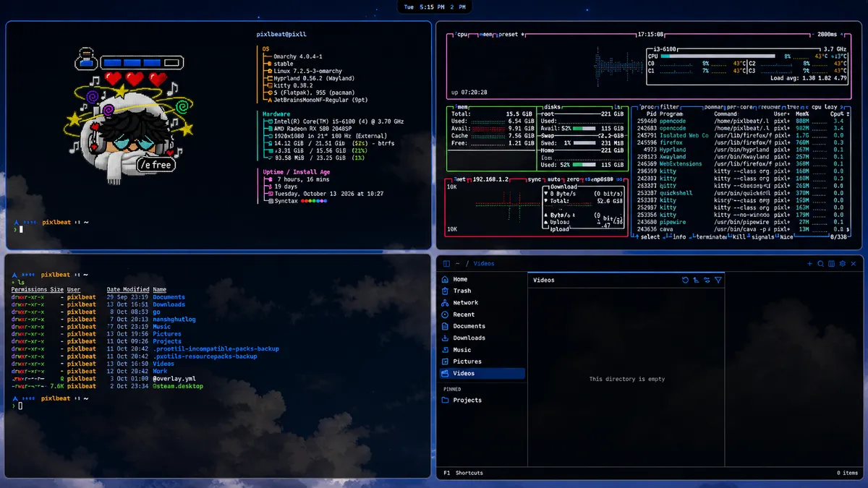Viewport: 868px width, 488px height.
Task: Open Documents in the file manager sidebar
Action: click(482, 326)
